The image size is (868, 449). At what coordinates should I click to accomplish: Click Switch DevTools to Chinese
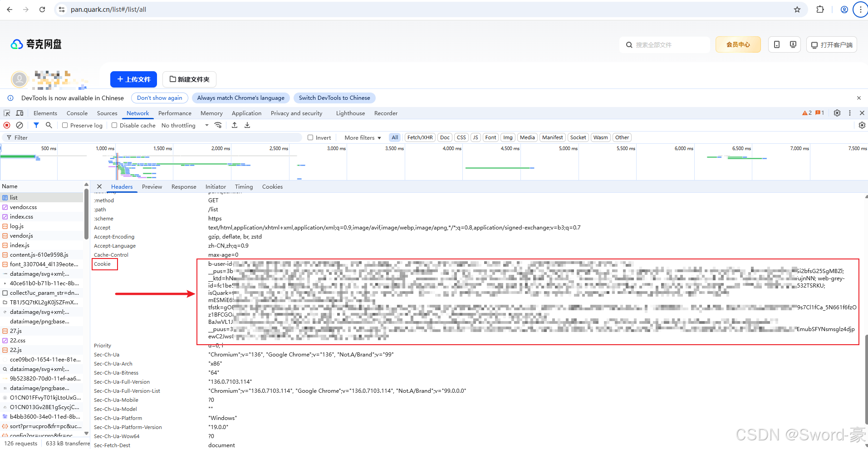coord(334,98)
